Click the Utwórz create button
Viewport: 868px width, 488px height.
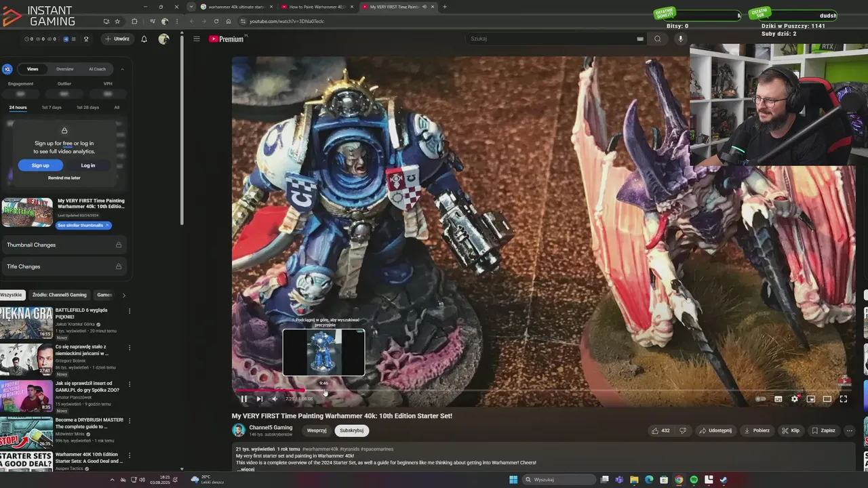point(117,39)
